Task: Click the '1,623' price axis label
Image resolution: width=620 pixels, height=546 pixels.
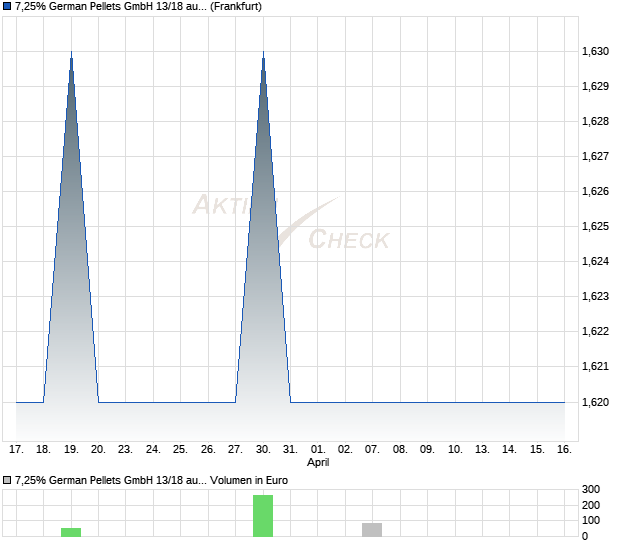Action: click(595, 296)
